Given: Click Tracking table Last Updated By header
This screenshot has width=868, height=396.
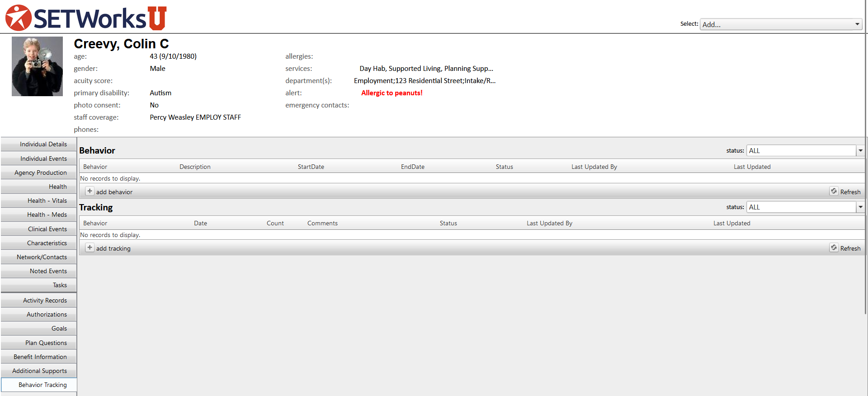Looking at the screenshot, I should (549, 223).
